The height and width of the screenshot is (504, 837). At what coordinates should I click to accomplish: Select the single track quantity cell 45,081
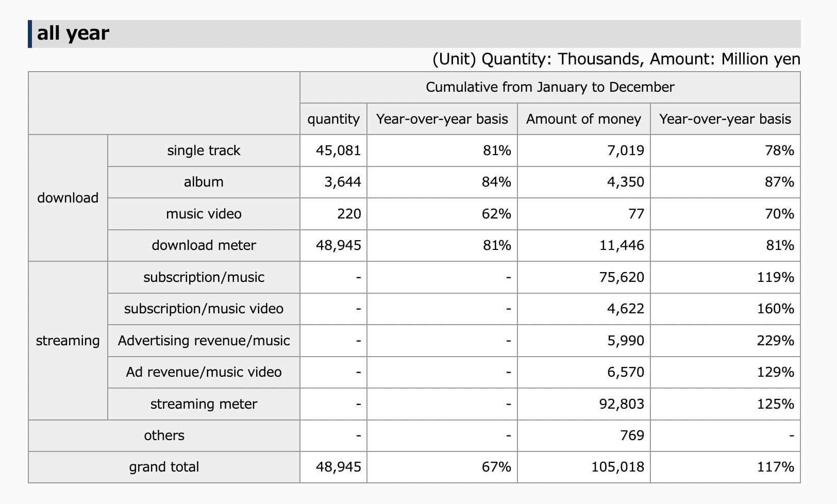pyautogui.click(x=338, y=150)
